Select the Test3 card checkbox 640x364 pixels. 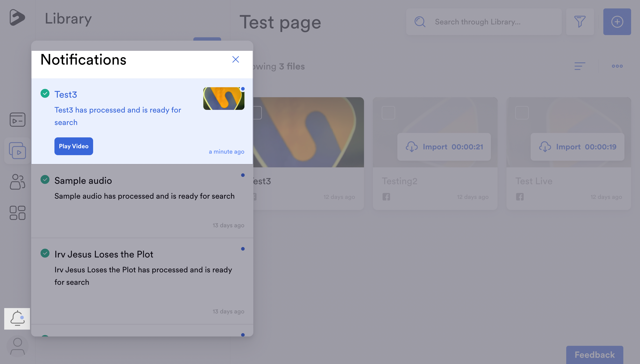[257, 113]
